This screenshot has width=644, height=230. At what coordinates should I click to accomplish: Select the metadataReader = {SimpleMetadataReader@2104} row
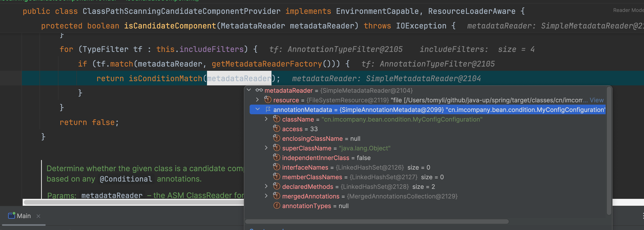(x=427, y=90)
